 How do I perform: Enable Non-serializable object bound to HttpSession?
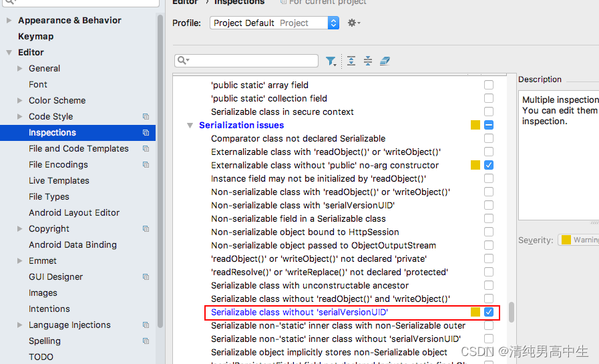coord(489,232)
